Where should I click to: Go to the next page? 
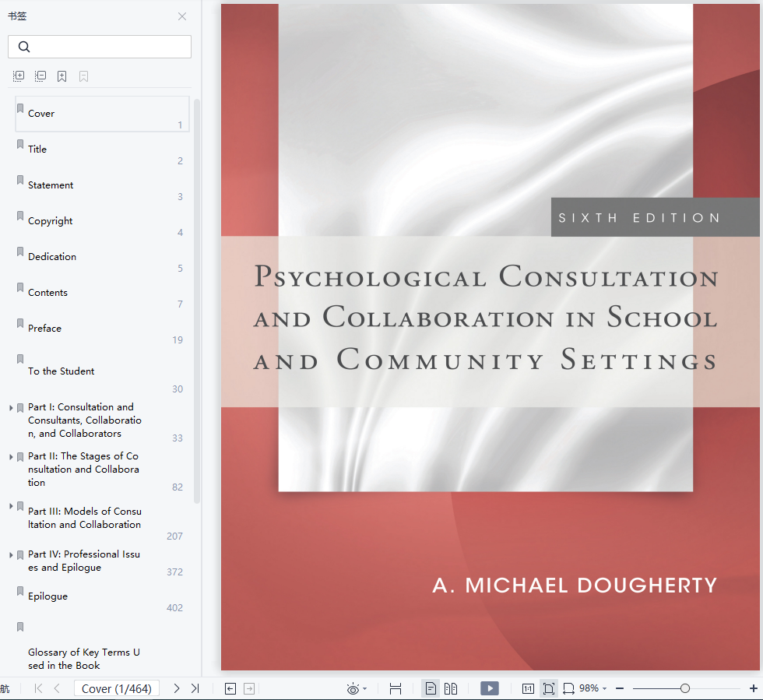click(x=177, y=688)
